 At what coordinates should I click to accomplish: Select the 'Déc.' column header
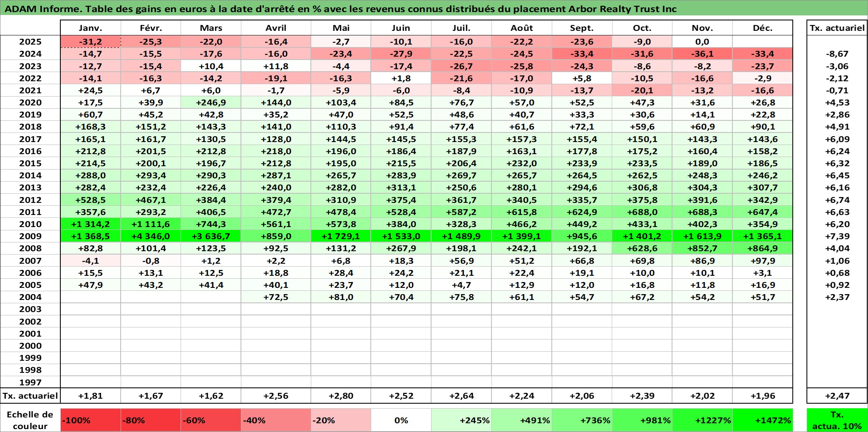pyautogui.click(x=763, y=28)
